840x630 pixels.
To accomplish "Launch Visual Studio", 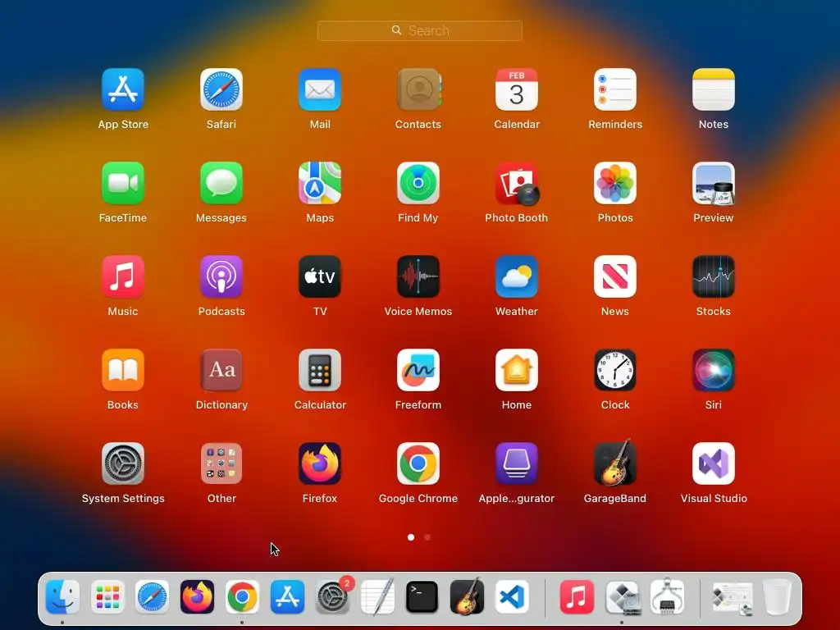I will coord(714,463).
